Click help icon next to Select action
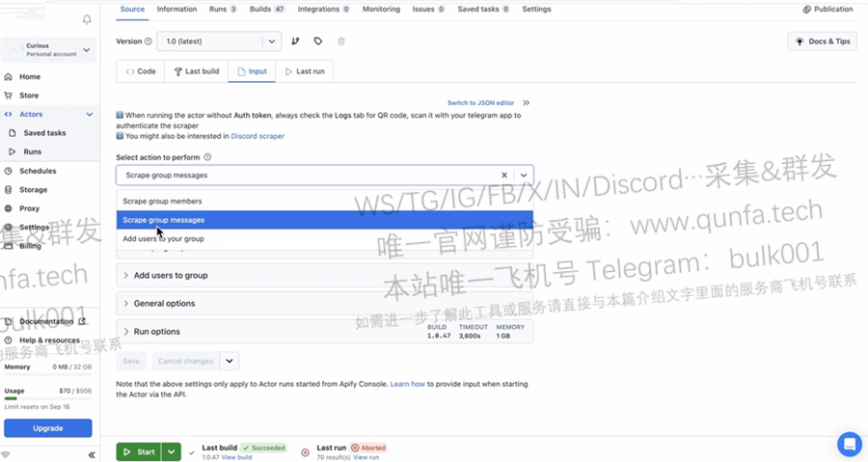The image size is (868, 462). click(207, 157)
